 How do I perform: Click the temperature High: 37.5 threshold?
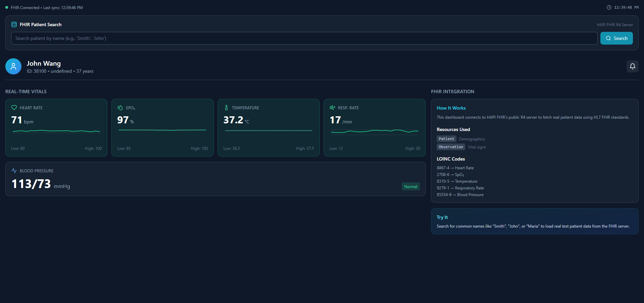point(305,148)
